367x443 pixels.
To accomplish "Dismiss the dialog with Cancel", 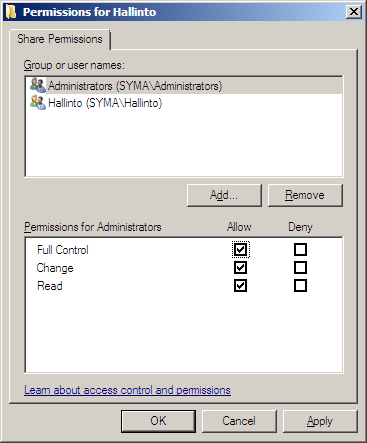I will [239, 421].
